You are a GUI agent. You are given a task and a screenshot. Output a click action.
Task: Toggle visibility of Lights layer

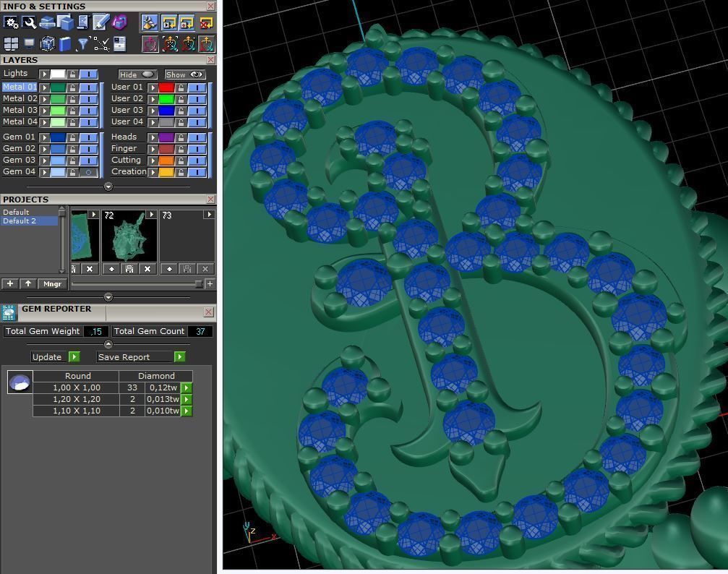(88, 74)
